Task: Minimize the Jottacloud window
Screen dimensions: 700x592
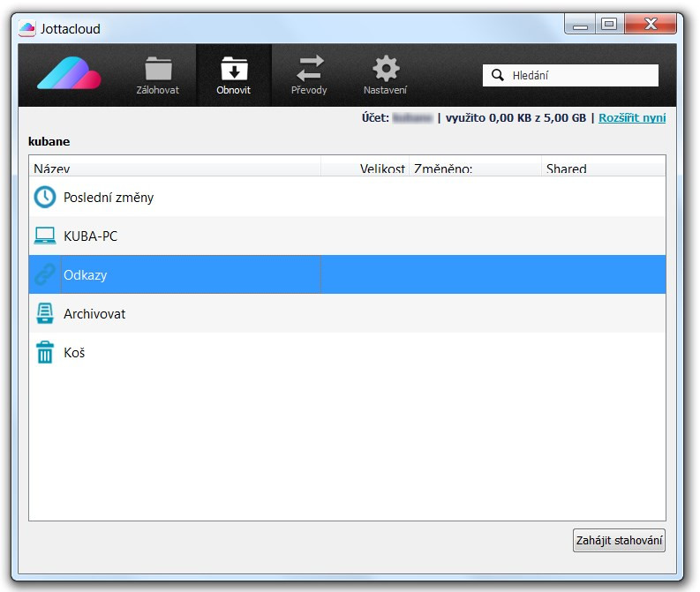Action: (x=580, y=25)
